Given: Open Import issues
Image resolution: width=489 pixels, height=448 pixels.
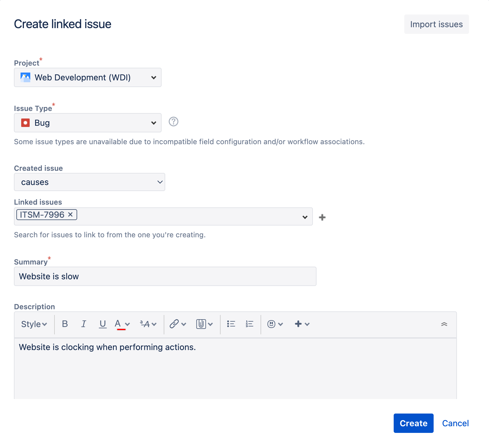Looking at the screenshot, I should (436, 24).
